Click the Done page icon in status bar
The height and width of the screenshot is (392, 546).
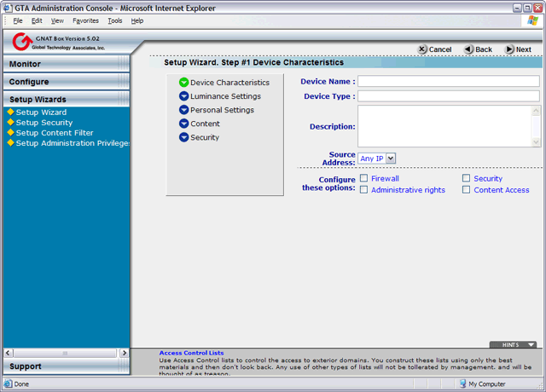[8, 383]
